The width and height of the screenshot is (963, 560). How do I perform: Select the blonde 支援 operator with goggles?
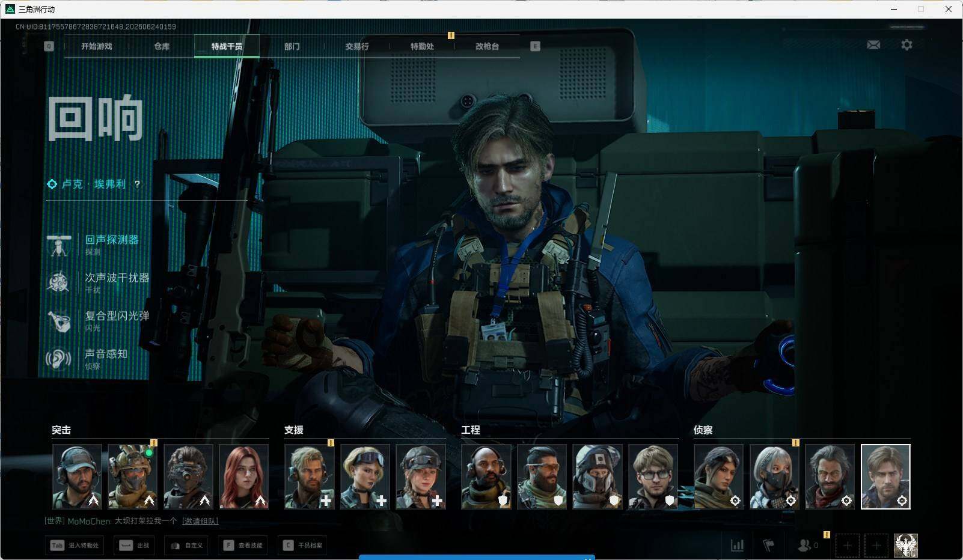tap(365, 476)
